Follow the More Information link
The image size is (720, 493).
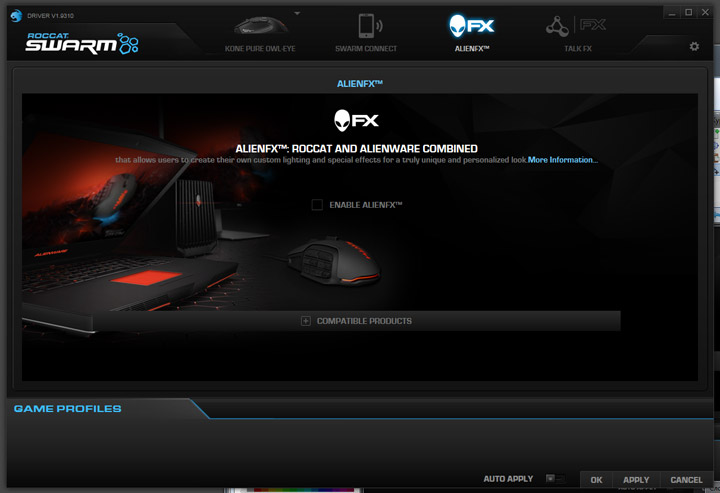(562, 160)
